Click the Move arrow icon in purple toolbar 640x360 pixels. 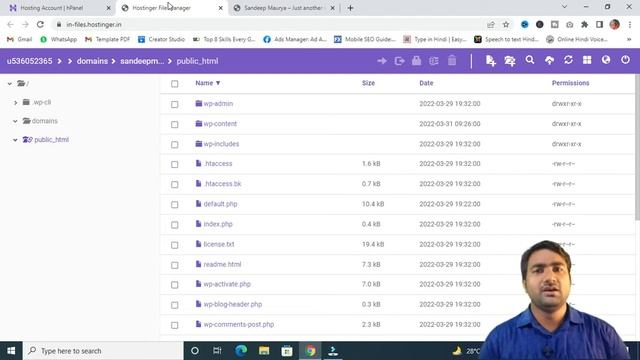tap(382, 61)
